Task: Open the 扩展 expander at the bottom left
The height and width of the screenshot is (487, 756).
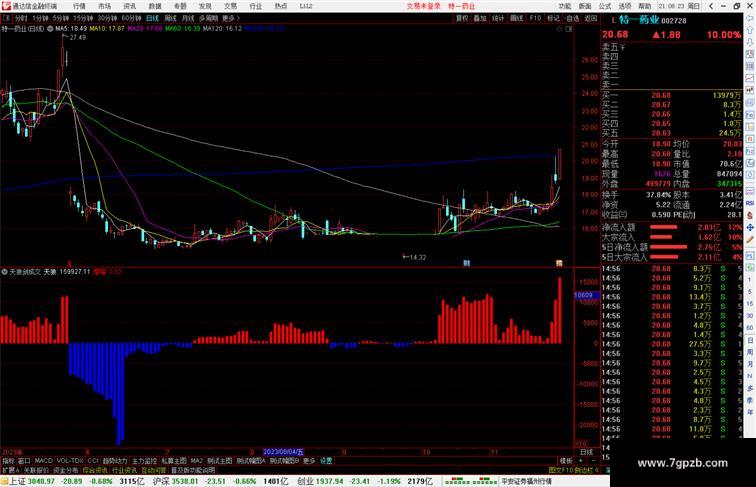Action: 10,470
